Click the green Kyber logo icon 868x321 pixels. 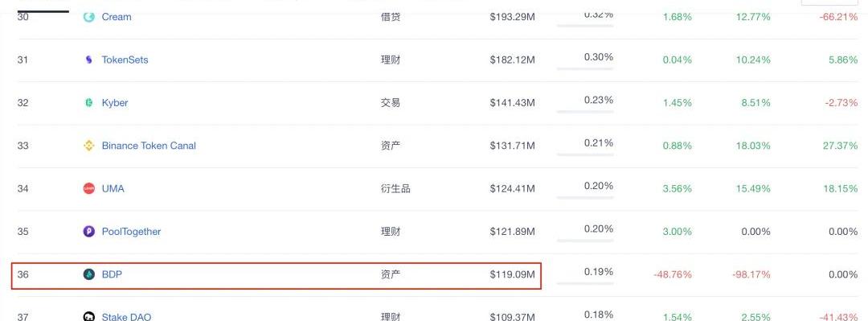[x=88, y=102]
